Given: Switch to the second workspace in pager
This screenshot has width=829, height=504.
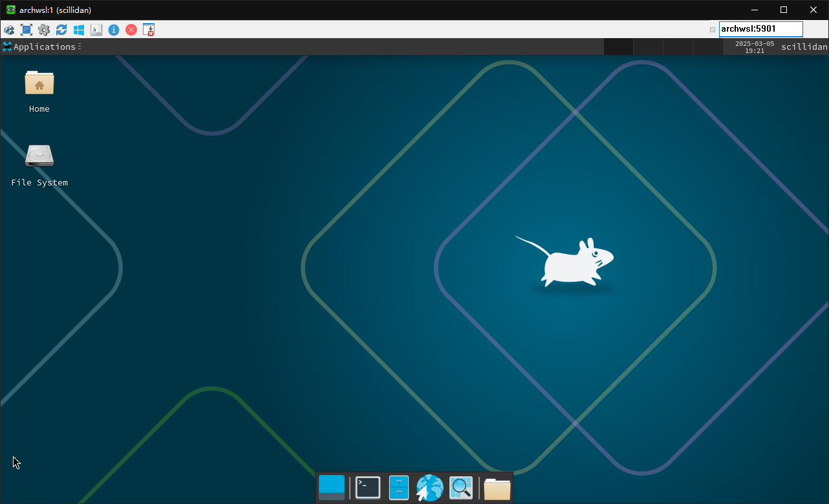Looking at the screenshot, I should tap(648, 47).
